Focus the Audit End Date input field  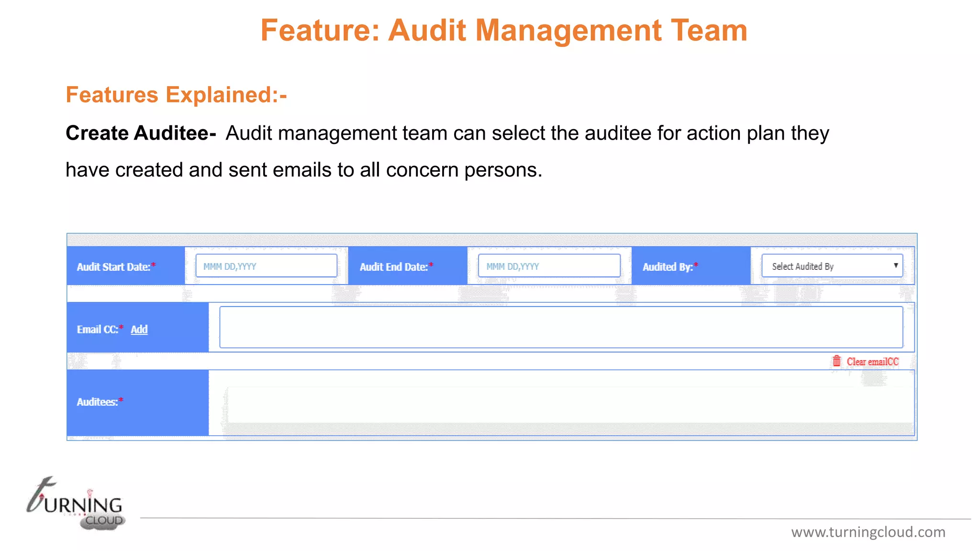point(549,266)
